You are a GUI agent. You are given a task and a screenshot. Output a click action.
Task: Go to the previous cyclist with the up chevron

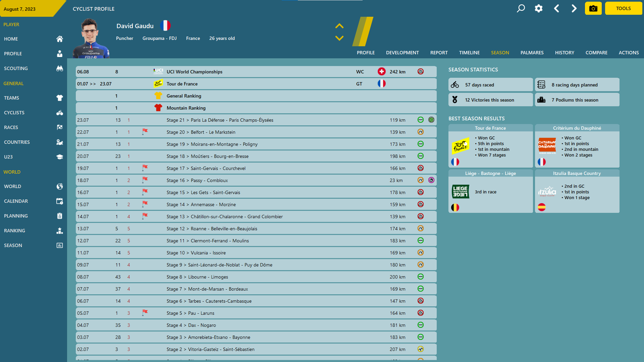[x=339, y=26]
